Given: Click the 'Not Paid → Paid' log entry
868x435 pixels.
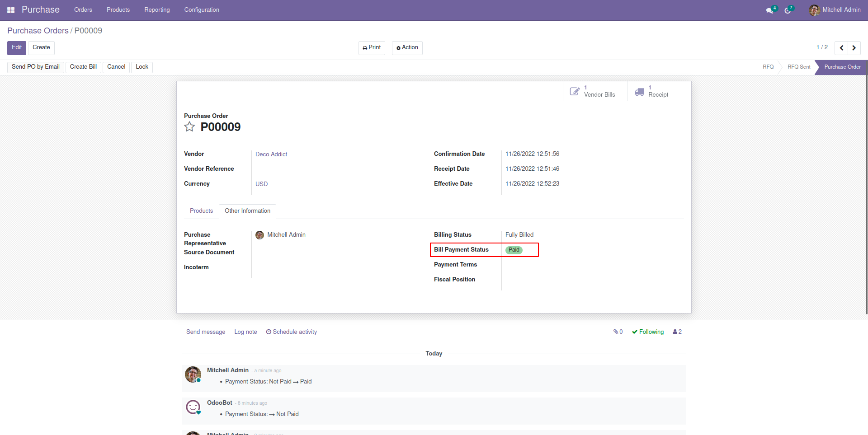Looking at the screenshot, I should pos(269,382).
